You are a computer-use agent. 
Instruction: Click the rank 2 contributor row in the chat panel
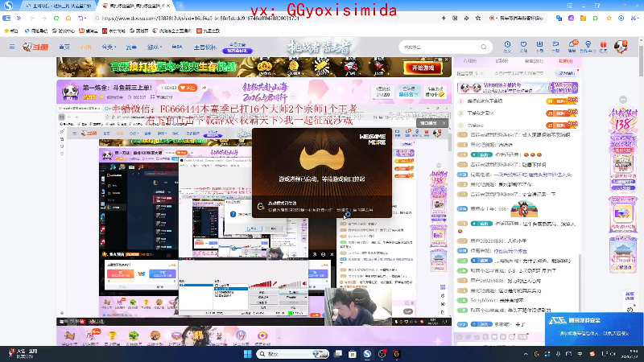[x=518, y=113]
